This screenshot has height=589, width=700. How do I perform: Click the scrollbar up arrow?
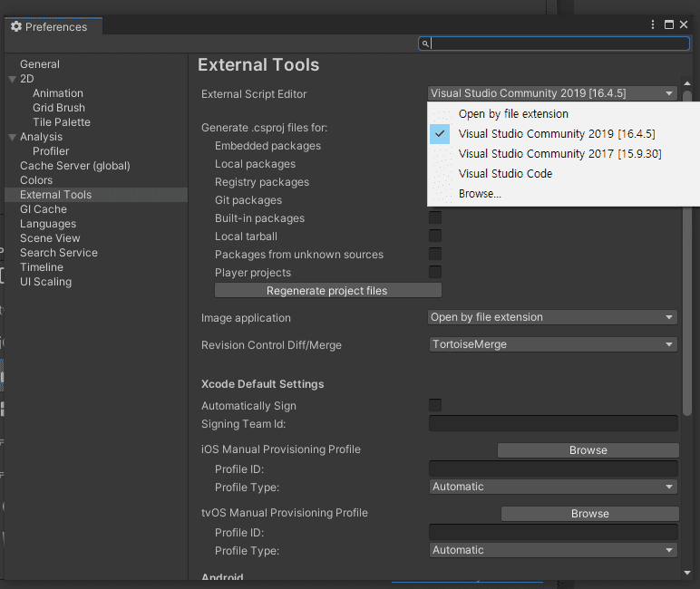[x=687, y=83]
